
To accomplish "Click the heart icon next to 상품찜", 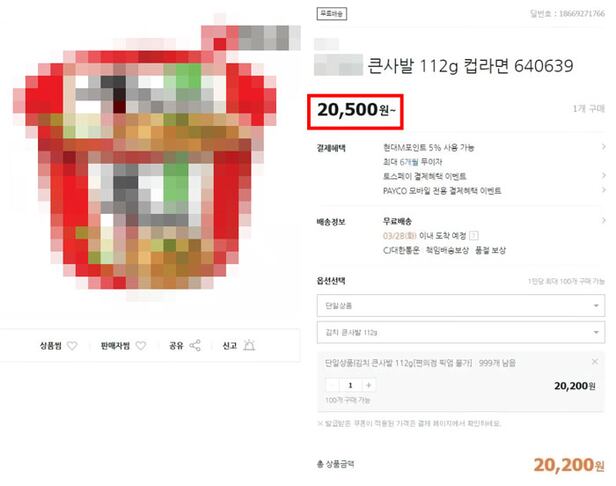I will click(x=72, y=346).
